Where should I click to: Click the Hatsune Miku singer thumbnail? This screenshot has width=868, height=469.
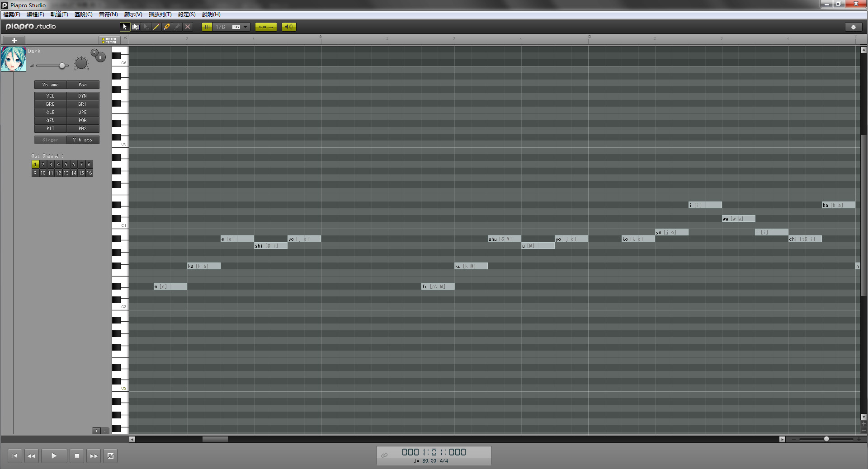tap(13, 59)
